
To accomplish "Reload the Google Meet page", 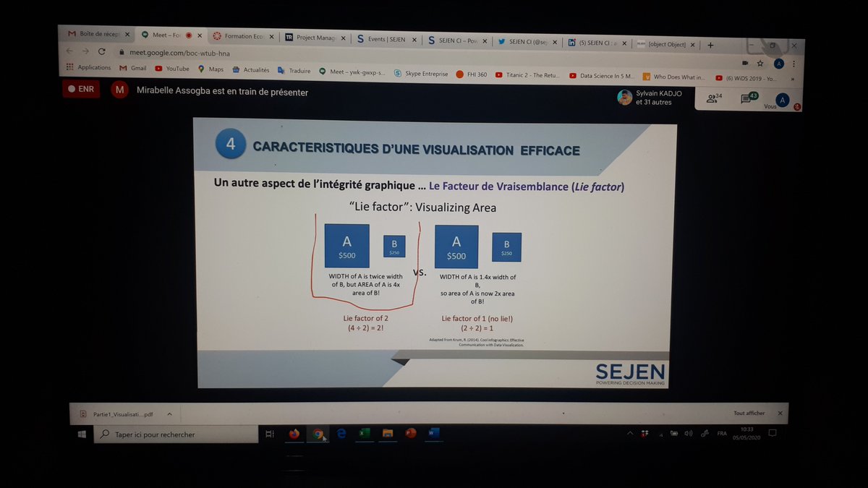I will (101, 51).
